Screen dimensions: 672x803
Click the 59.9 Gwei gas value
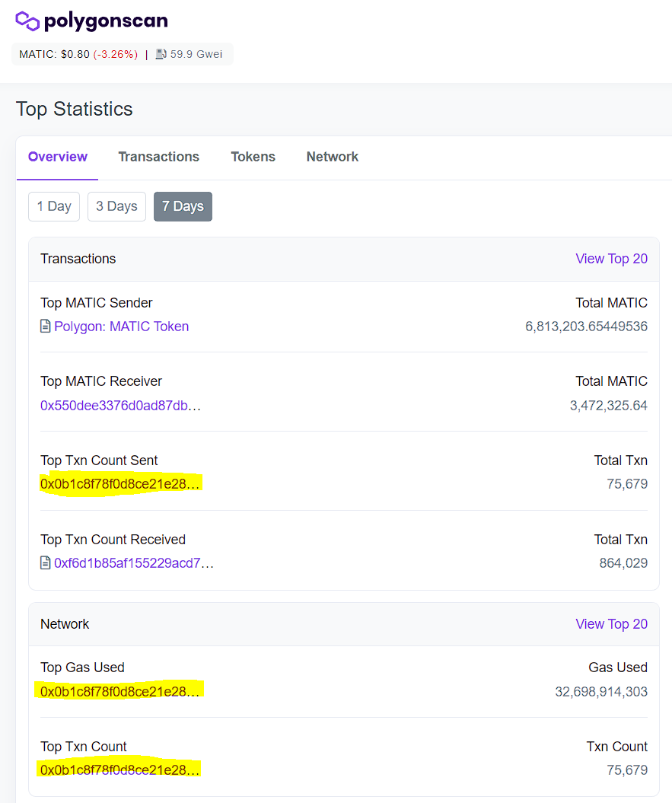[196, 54]
